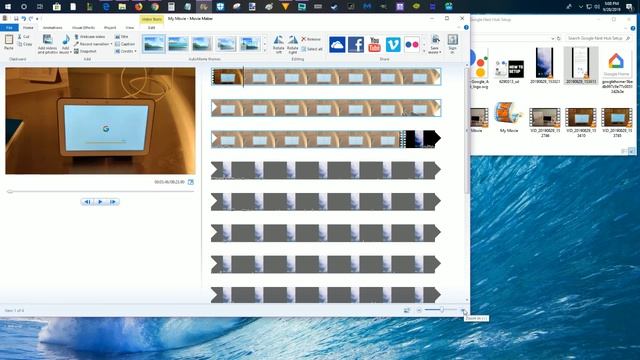
Task: Click the Paste icon in the ribbon
Action: point(9,40)
